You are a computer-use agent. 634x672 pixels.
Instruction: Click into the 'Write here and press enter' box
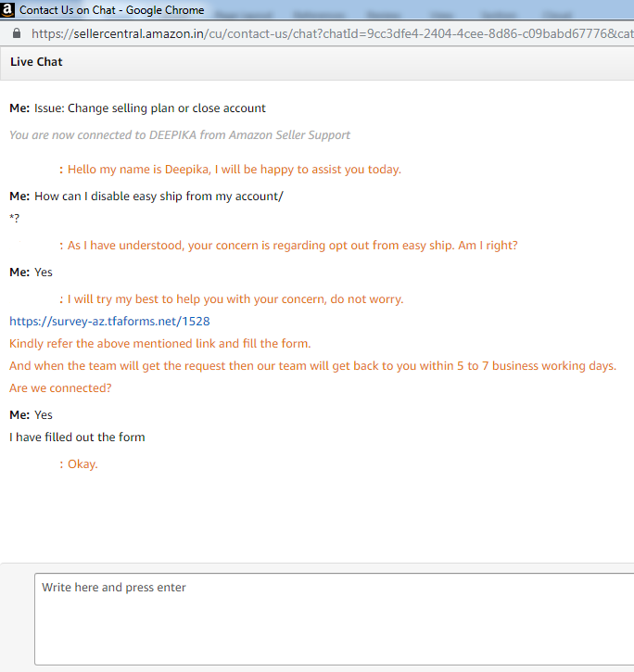click(x=334, y=618)
